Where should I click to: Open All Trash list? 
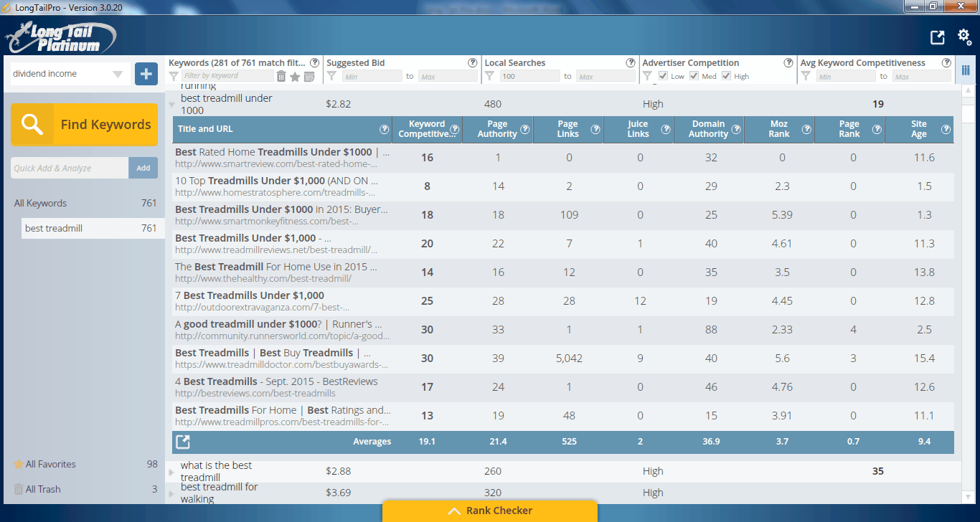[x=85, y=489]
